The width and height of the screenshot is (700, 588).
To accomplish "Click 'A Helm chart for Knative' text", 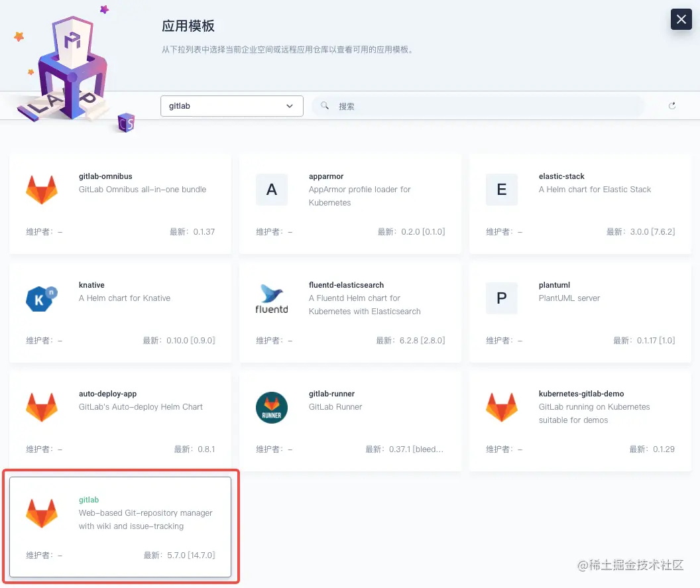I will pyautogui.click(x=125, y=298).
